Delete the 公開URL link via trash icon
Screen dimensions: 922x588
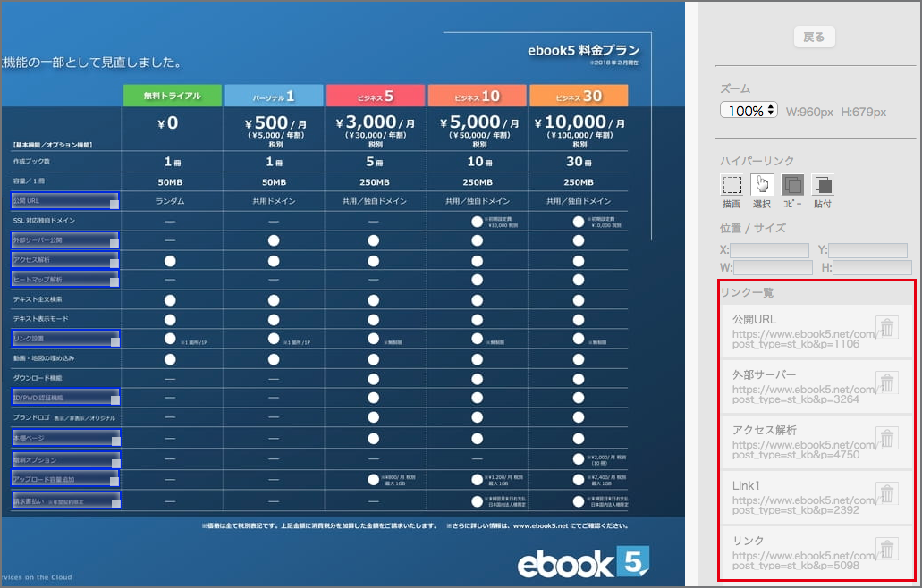[x=887, y=327]
